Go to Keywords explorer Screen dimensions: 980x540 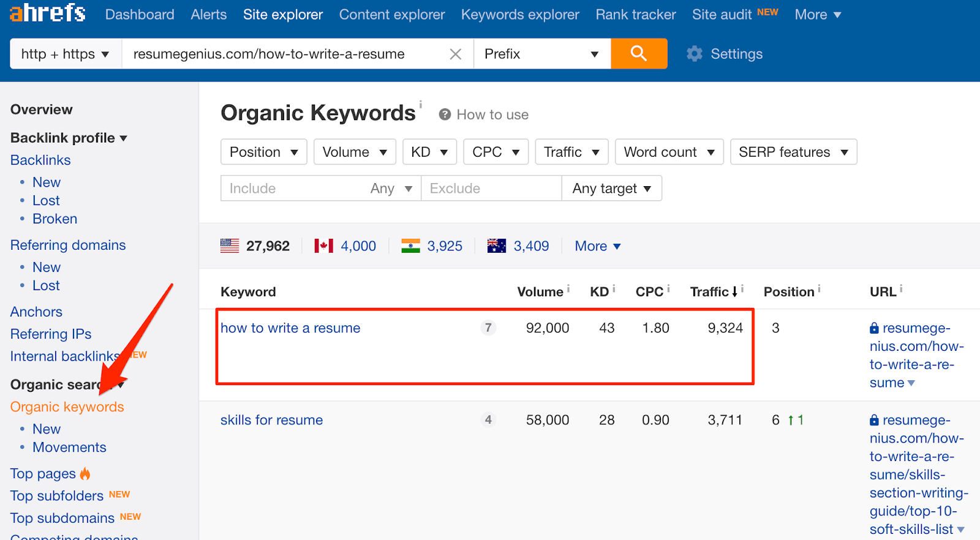coord(520,14)
